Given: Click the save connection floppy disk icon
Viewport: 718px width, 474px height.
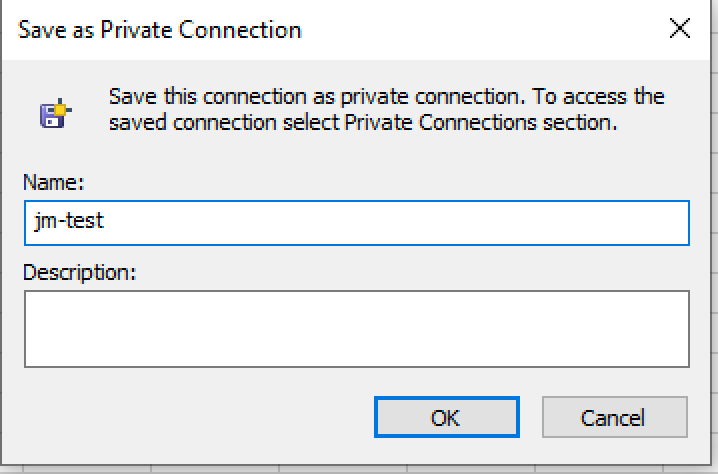Looking at the screenshot, I should click(x=55, y=113).
